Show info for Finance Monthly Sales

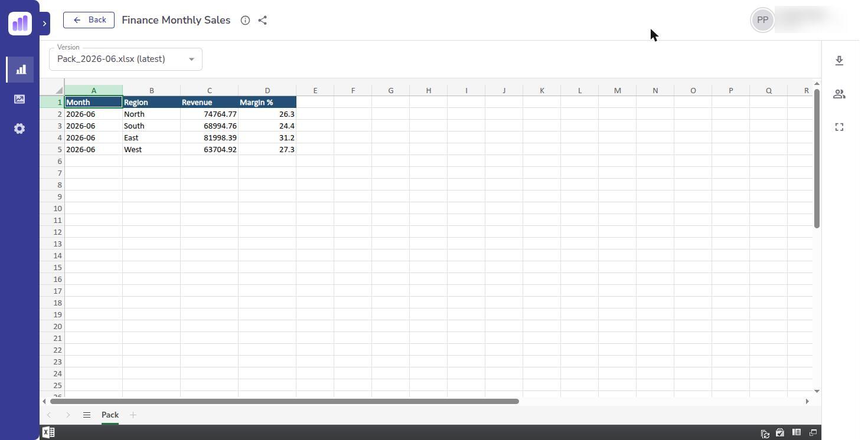(x=245, y=20)
